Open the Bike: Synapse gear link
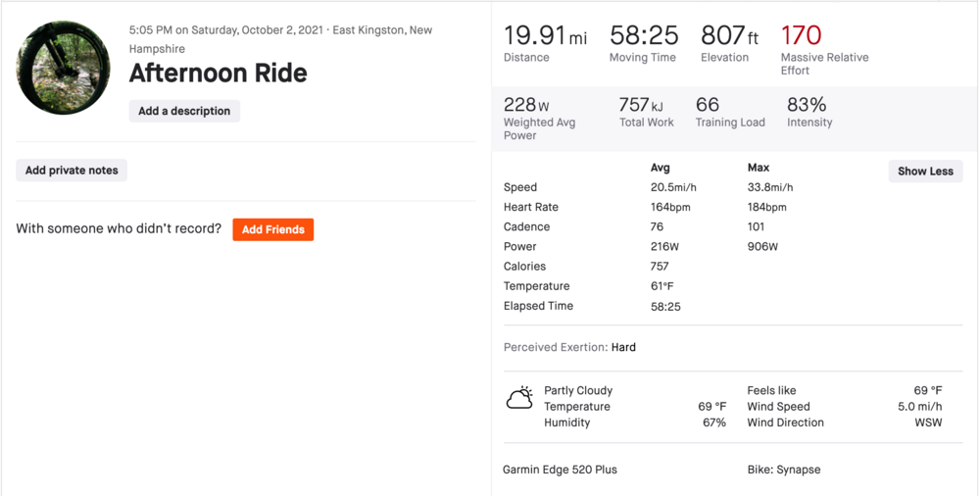Screen dimensions: 980x496 784,470
